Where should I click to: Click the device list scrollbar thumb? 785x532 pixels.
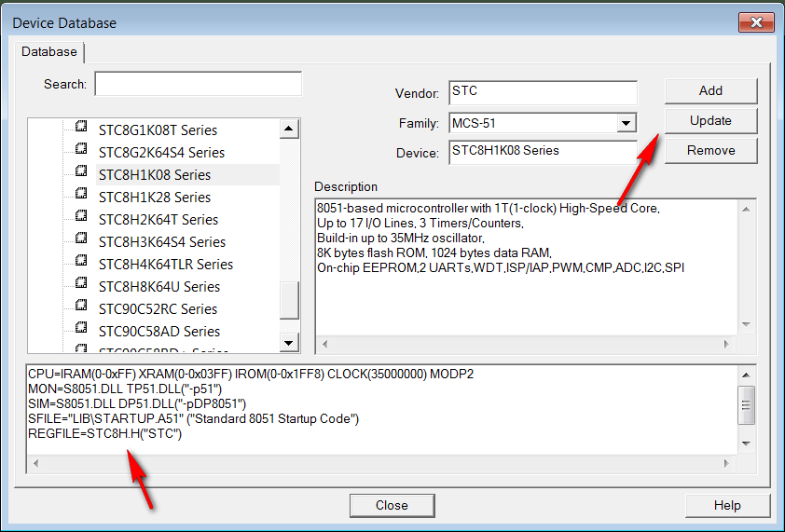(289, 300)
